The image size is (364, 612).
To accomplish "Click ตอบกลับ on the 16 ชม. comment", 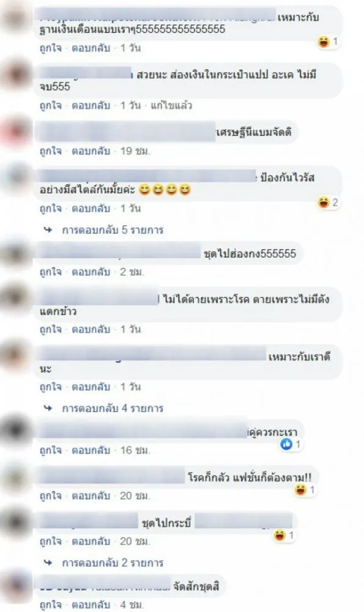I will [x=91, y=450].
